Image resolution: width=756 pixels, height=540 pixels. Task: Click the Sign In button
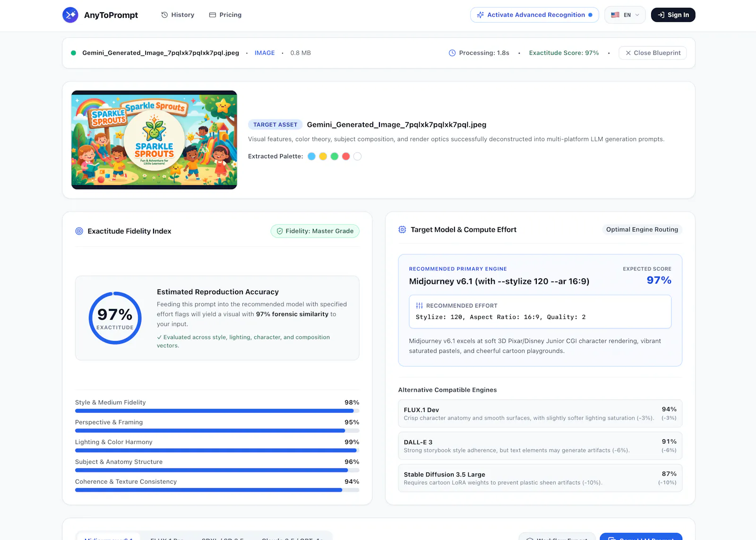tap(673, 15)
